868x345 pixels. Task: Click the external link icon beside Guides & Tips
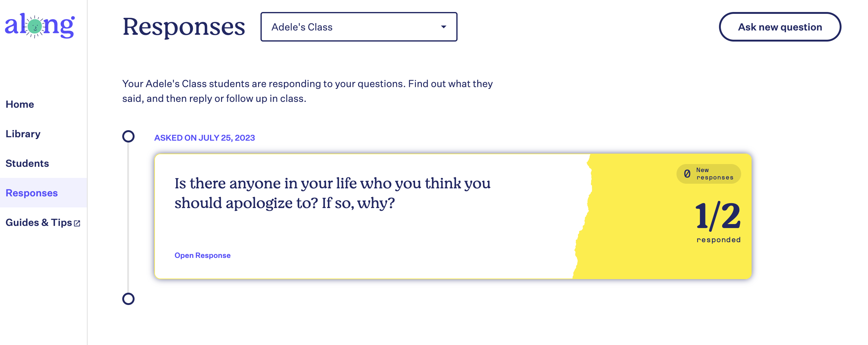tap(77, 223)
